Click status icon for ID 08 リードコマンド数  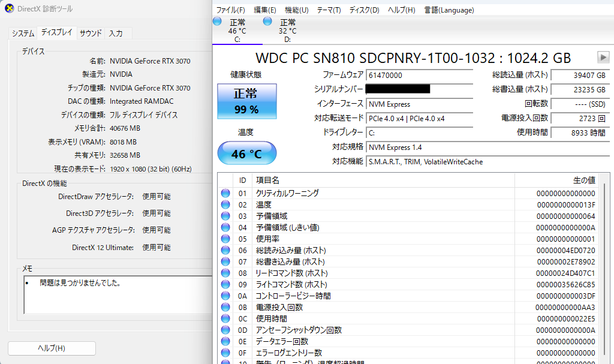(x=225, y=273)
